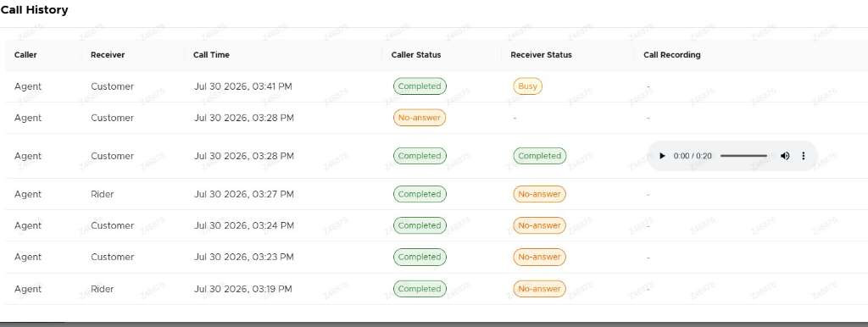Screen dimensions: 868x327
Task: Open call recording more options menu
Action: tap(804, 156)
